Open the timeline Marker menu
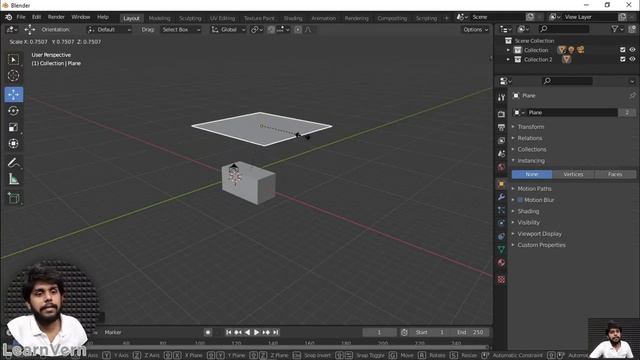 point(113,332)
